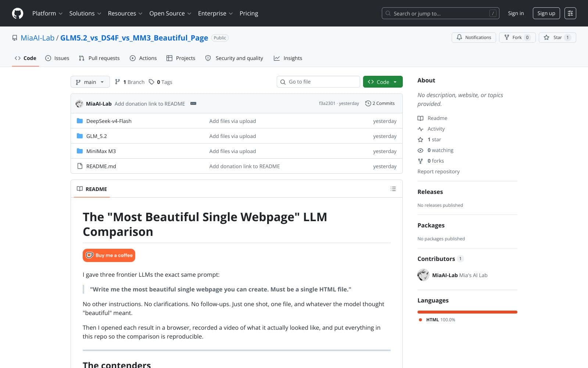Open the main branch selector dropdown

coord(90,82)
